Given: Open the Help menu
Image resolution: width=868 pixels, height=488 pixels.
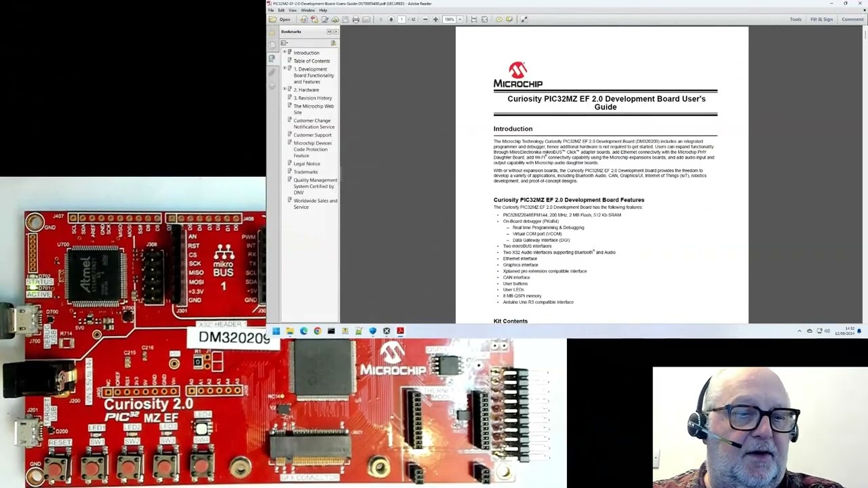Looking at the screenshot, I should (323, 10).
